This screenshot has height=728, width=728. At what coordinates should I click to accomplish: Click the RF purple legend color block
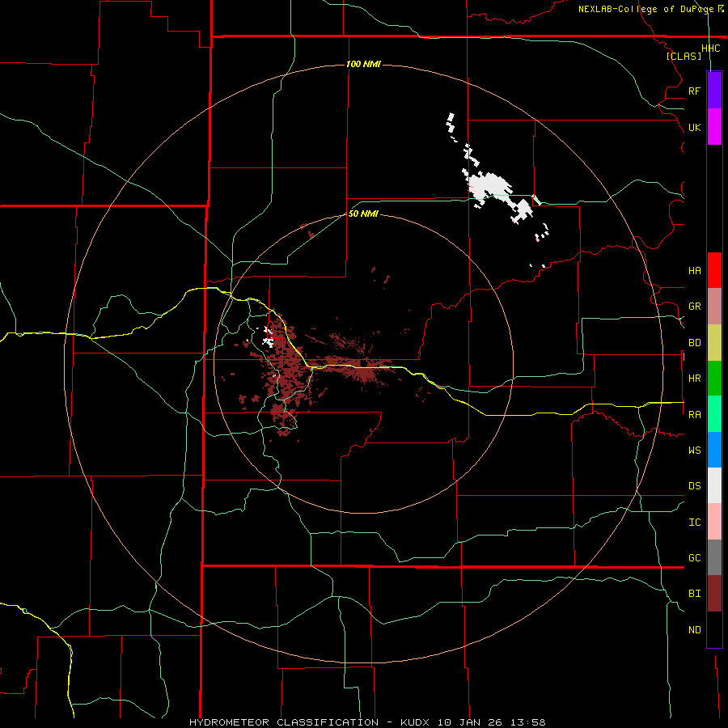click(x=714, y=91)
